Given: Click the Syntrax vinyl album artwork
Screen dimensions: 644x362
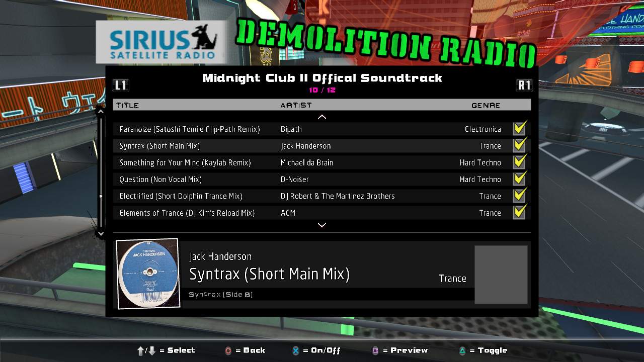Looking at the screenshot, I should (148, 273).
